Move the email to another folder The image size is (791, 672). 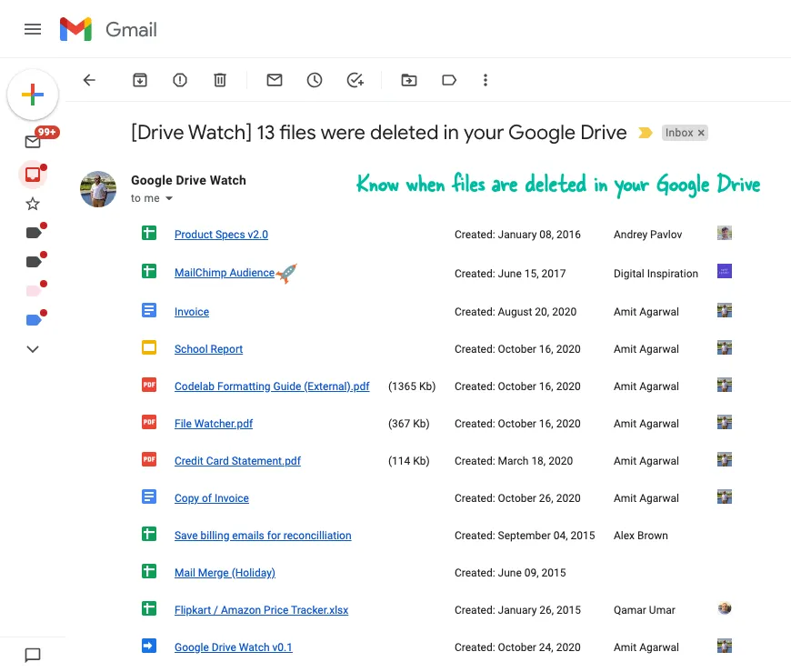pos(409,80)
